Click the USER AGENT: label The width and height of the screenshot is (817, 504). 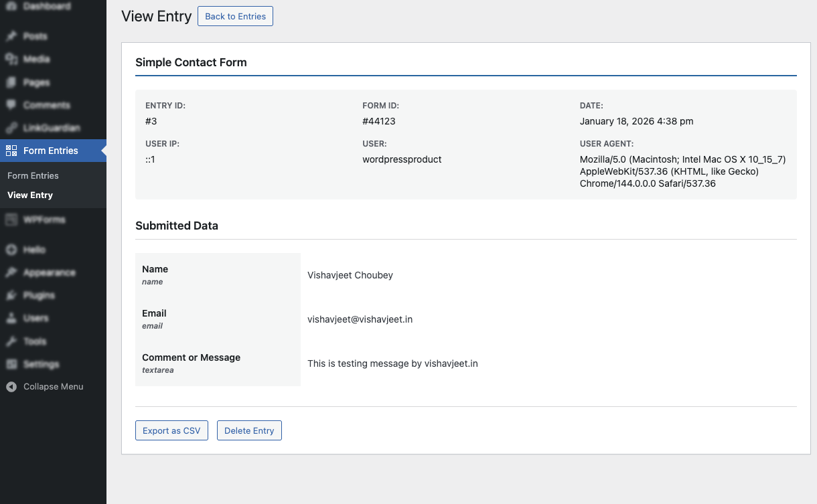[607, 144]
